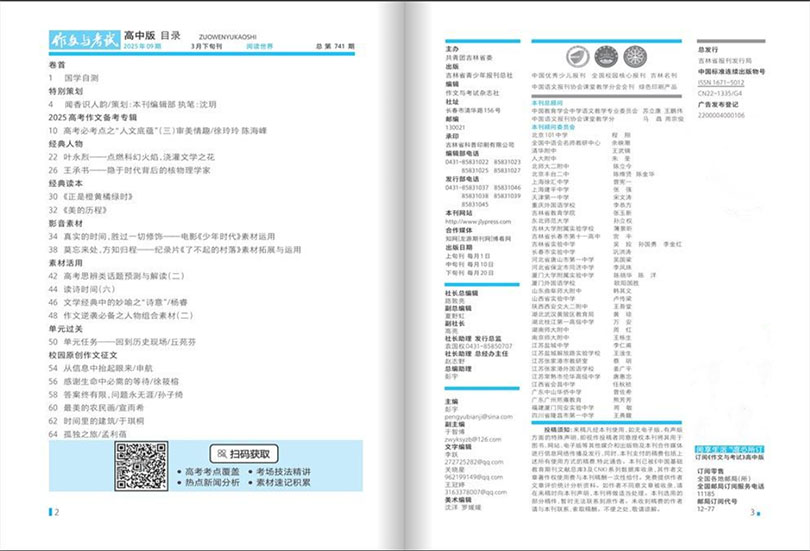The height and width of the screenshot is (551, 810).
Task: Click the 校园原创作文征文 section heading
Action: point(84,354)
